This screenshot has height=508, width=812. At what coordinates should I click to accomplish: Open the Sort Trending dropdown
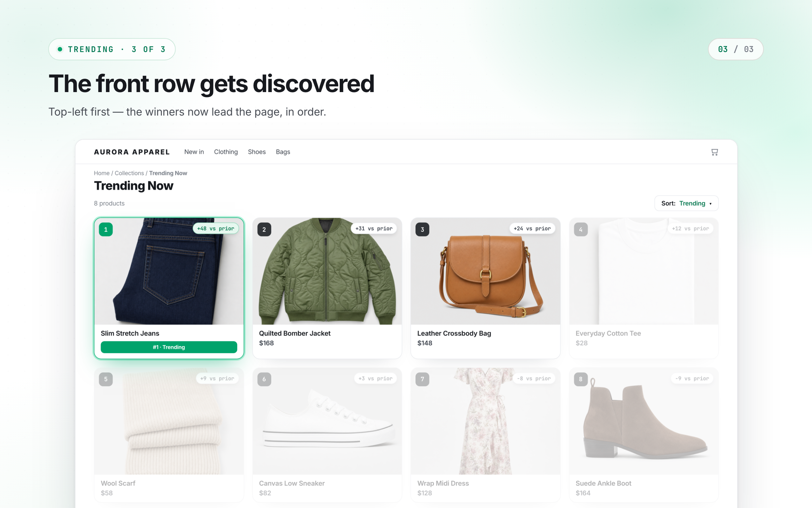686,203
